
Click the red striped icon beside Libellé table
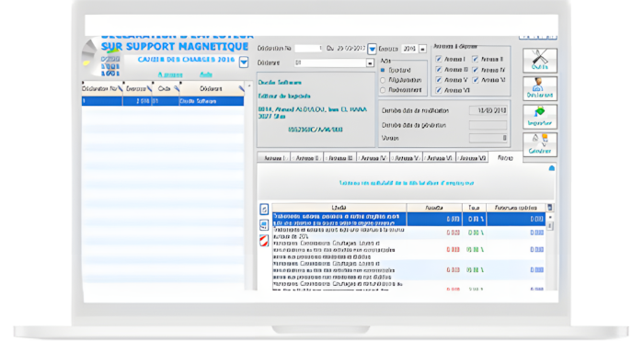pyautogui.click(x=264, y=241)
